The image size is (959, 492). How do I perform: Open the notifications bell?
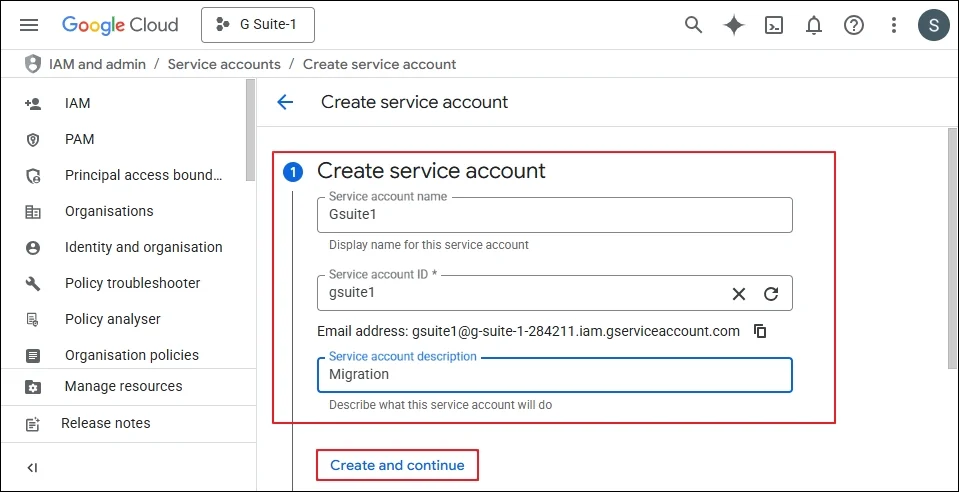(x=813, y=25)
